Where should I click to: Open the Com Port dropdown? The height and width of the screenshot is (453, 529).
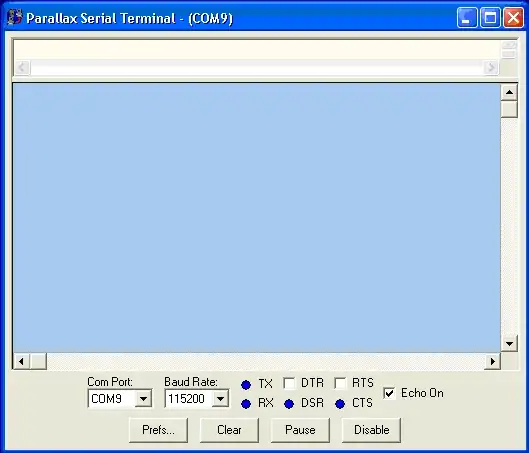coord(143,399)
